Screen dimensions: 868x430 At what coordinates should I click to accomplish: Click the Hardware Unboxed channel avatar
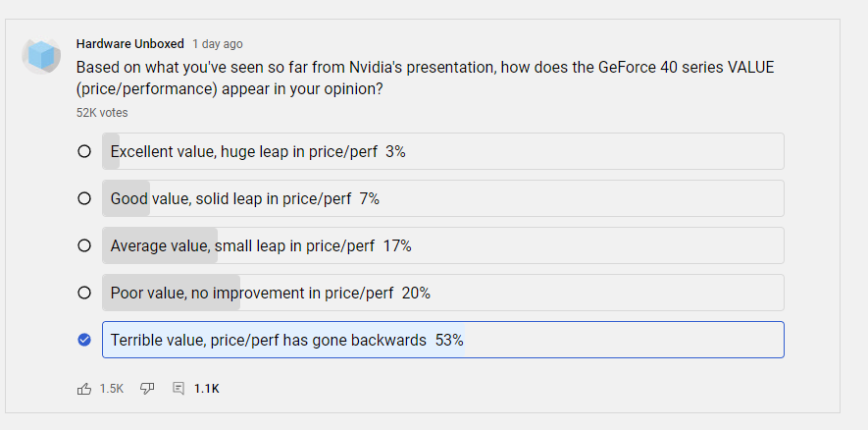[41, 55]
